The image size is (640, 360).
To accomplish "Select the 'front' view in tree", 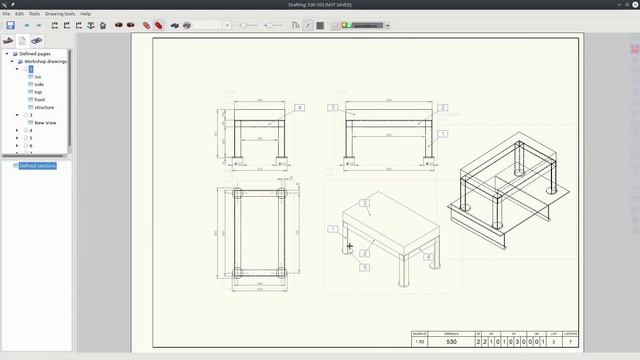I will pos(40,100).
